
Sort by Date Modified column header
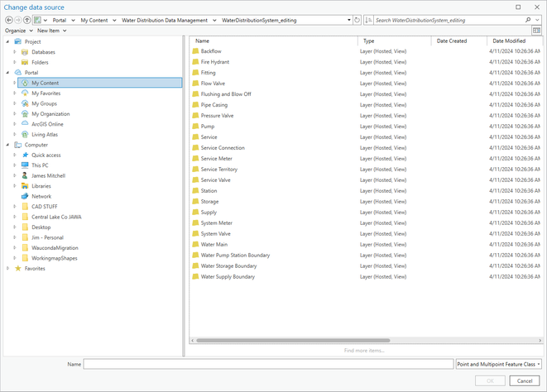coord(515,41)
